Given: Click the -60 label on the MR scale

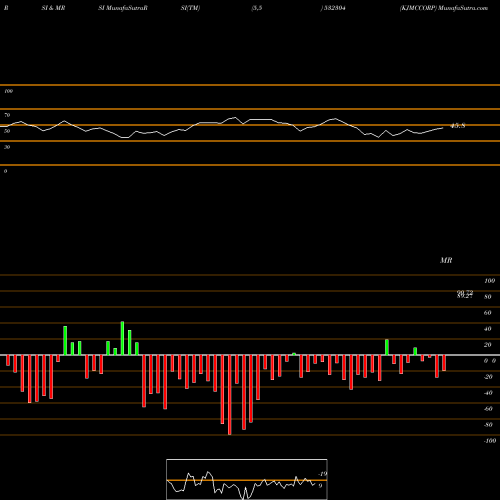Looking at the screenshot, I should [488, 409].
